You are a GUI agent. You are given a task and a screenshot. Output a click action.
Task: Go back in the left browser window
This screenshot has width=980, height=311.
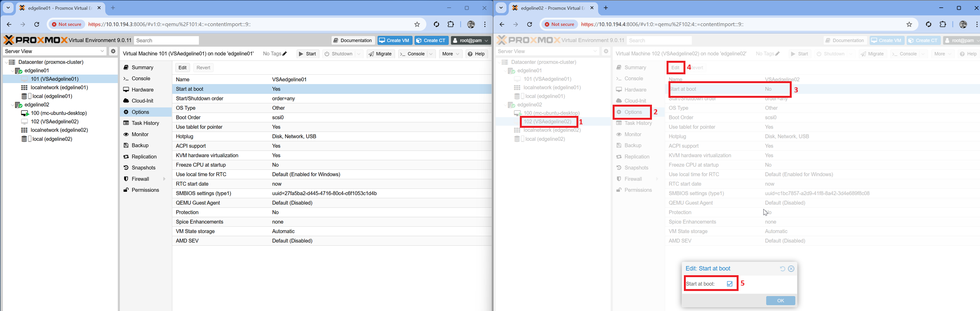coord(9,24)
